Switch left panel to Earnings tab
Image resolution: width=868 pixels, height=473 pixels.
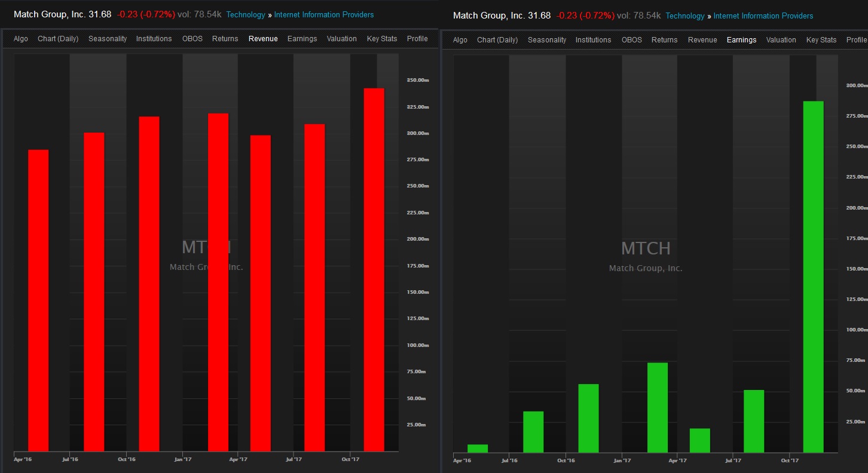pos(302,39)
